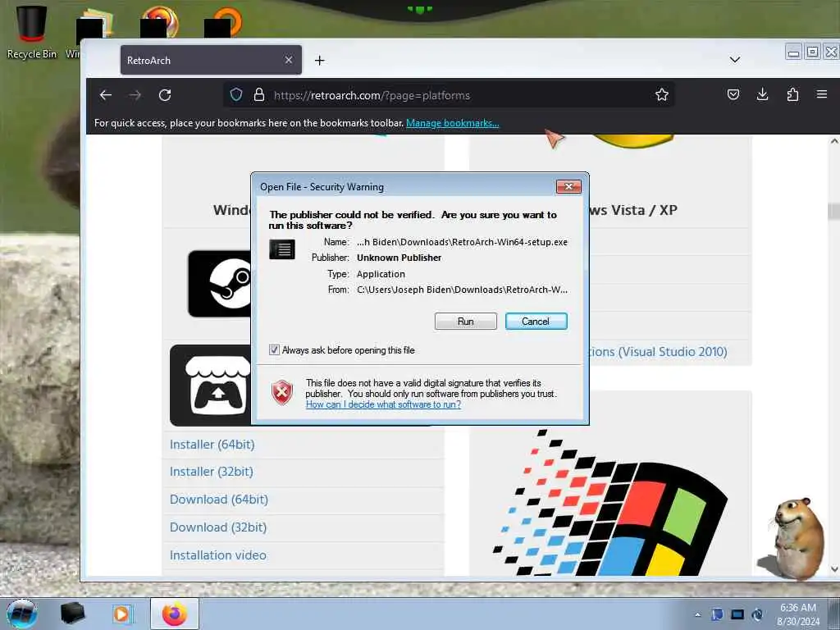
Task: Maximize the Firefox window
Action: tap(812, 52)
